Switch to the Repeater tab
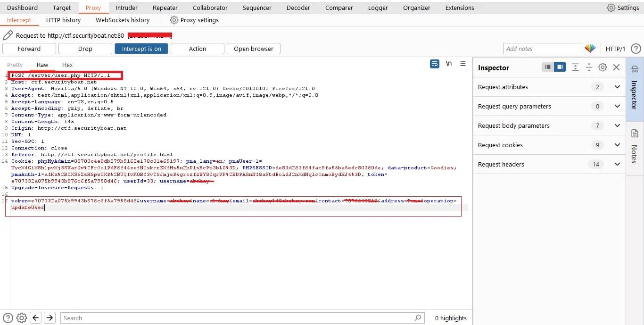The image size is (644, 325). [x=165, y=8]
